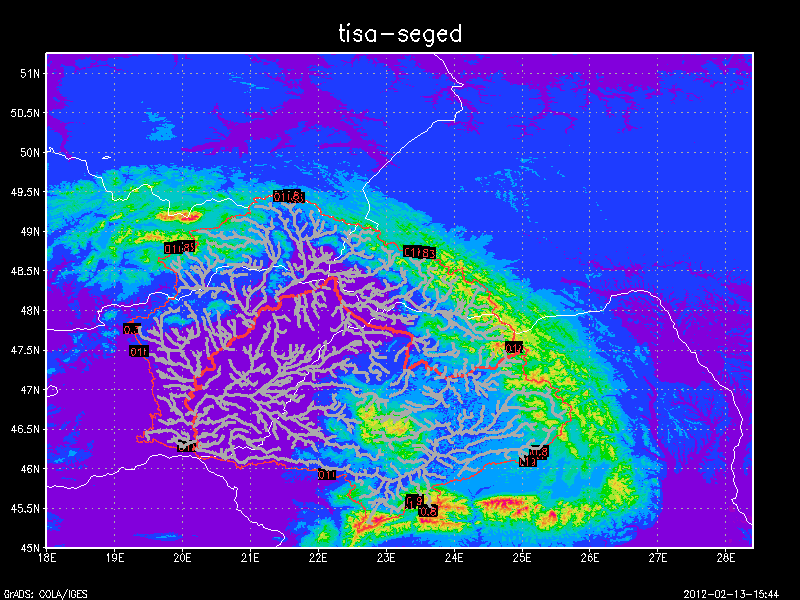Select the 46N latitude axis label

(x=30, y=469)
